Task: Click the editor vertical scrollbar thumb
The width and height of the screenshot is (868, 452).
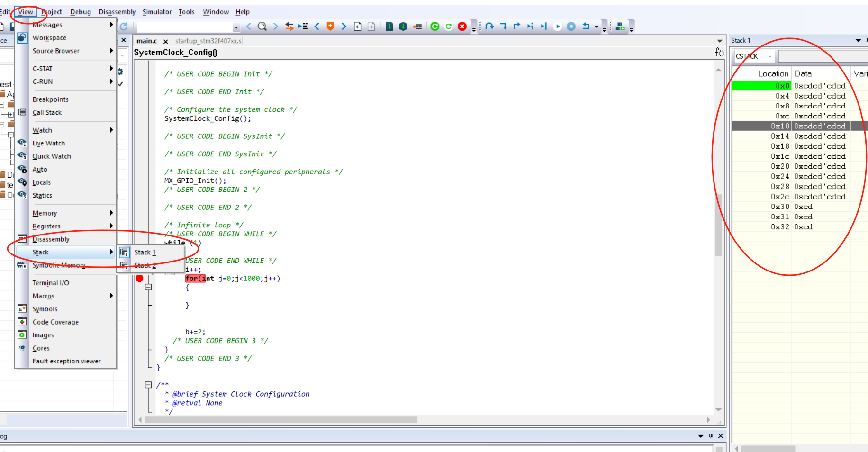Action: 718,225
